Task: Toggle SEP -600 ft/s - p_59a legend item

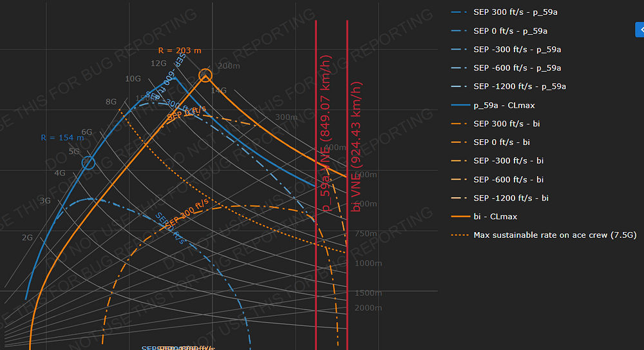Action: (x=506, y=68)
